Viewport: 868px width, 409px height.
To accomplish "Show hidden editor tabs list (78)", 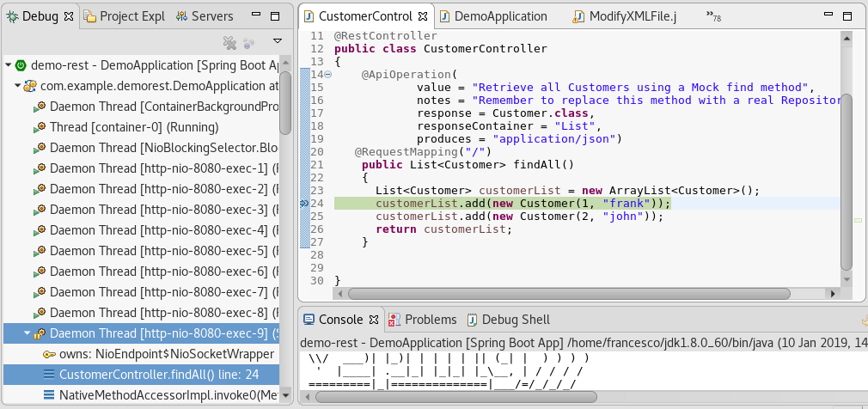I will (x=713, y=16).
